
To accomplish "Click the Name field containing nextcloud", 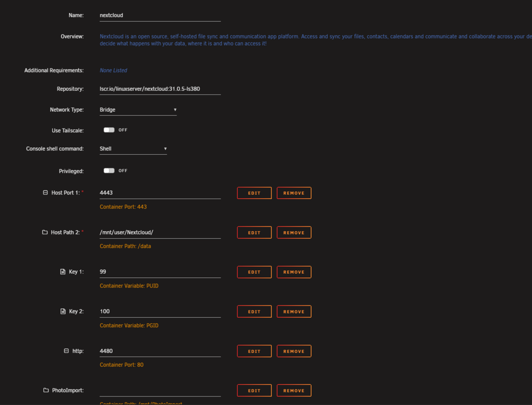I will [160, 15].
